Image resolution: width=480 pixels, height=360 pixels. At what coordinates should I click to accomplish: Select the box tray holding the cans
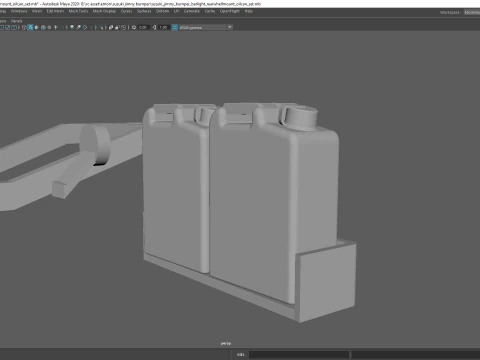point(328,282)
